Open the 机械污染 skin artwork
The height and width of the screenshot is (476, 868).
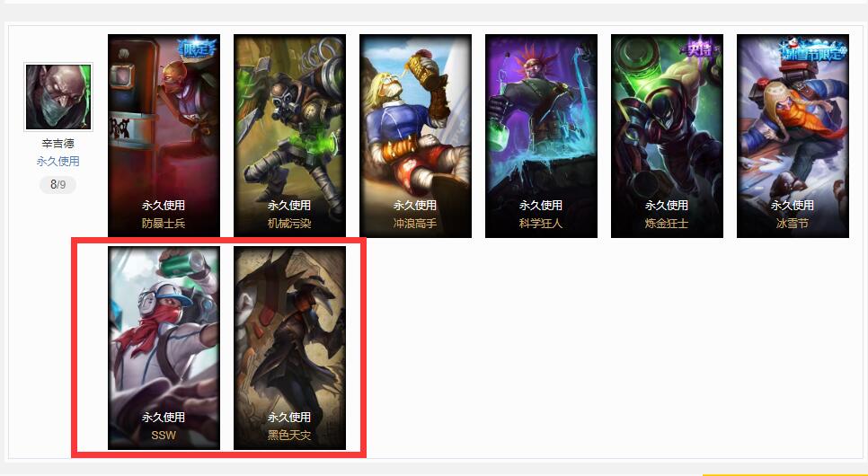(289, 137)
